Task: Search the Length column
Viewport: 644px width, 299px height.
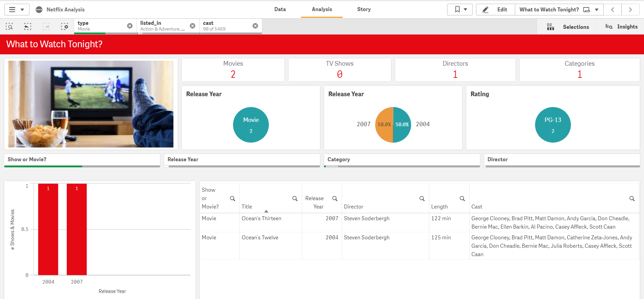Action: (x=462, y=198)
